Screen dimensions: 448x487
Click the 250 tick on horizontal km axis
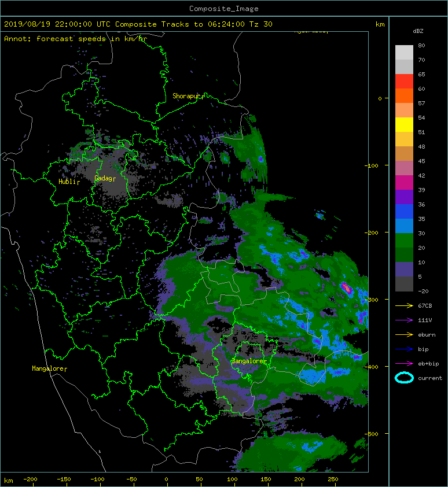(x=333, y=479)
